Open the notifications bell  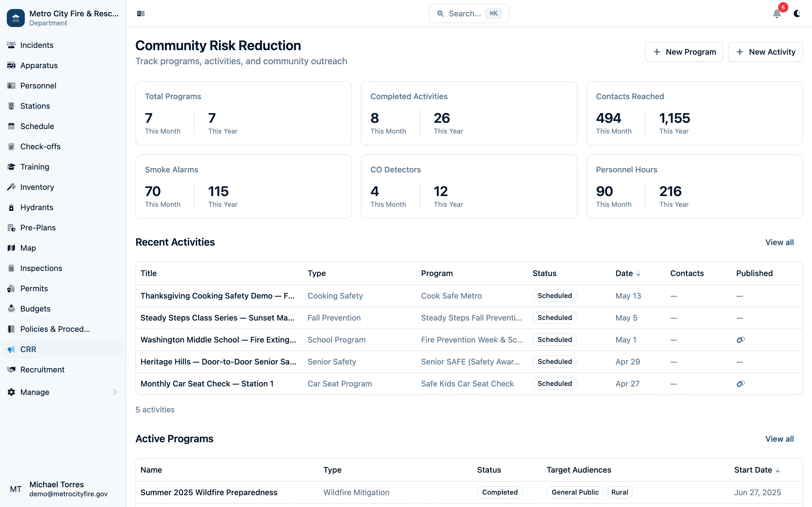[776, 14]
